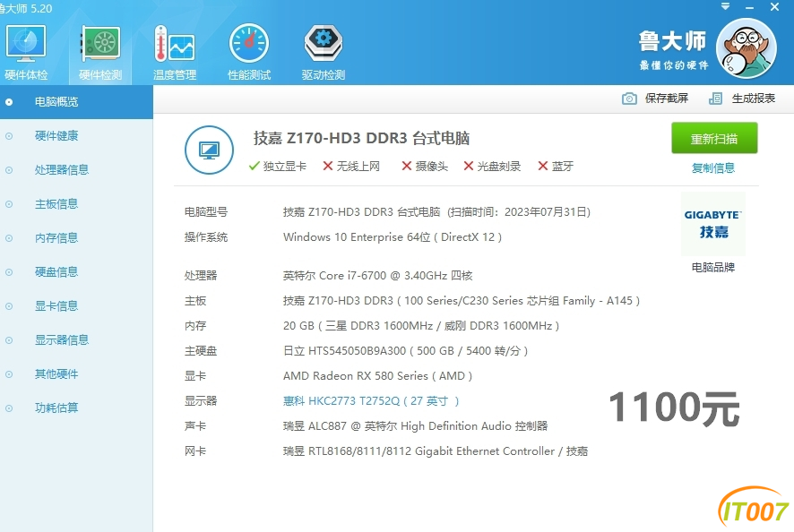Image resolution: width=794 pixels, height=532 pixels.
Task: Click the bullet icon beside 内存信息
Action: (x=9, y=238)
